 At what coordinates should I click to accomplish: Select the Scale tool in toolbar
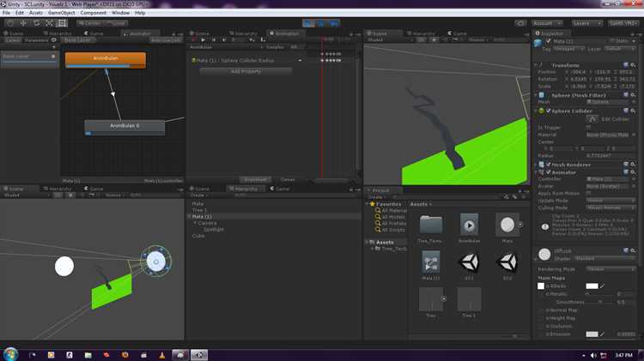pos(49,23)
